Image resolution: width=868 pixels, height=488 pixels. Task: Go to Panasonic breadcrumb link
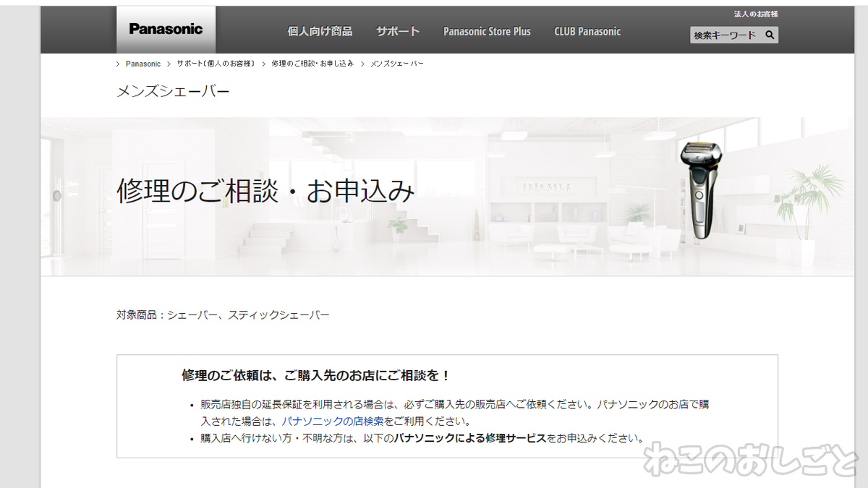(x=143, y=64)
